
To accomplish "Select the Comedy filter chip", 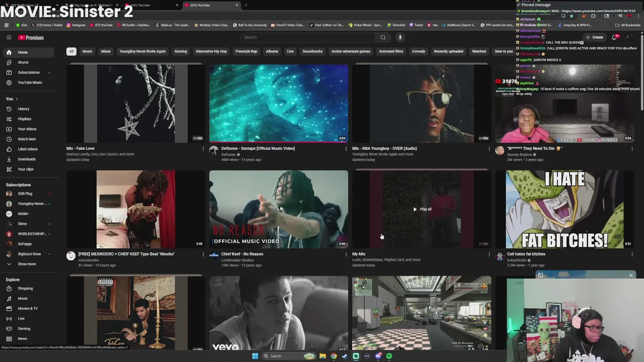I will tap(419, 51).
